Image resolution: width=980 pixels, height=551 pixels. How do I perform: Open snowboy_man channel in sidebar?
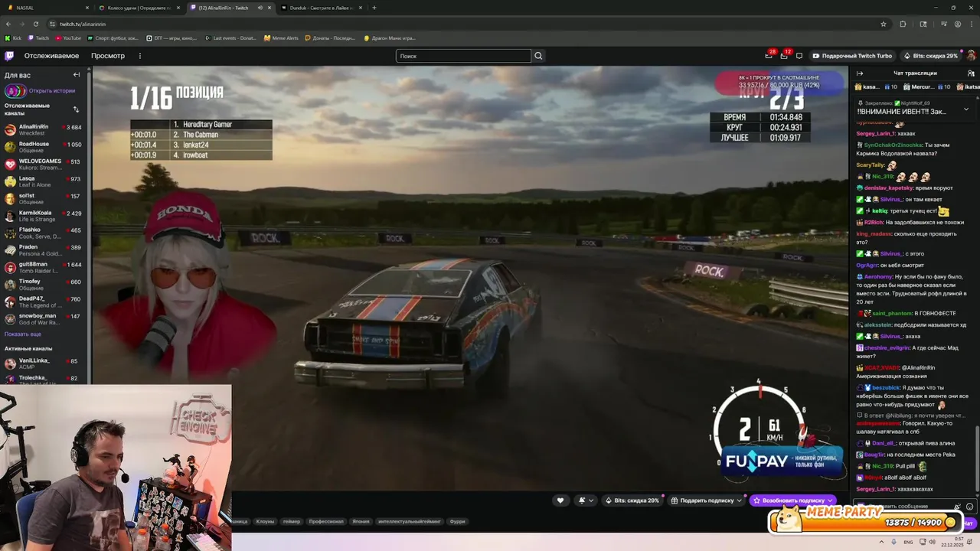pos(44,318)
